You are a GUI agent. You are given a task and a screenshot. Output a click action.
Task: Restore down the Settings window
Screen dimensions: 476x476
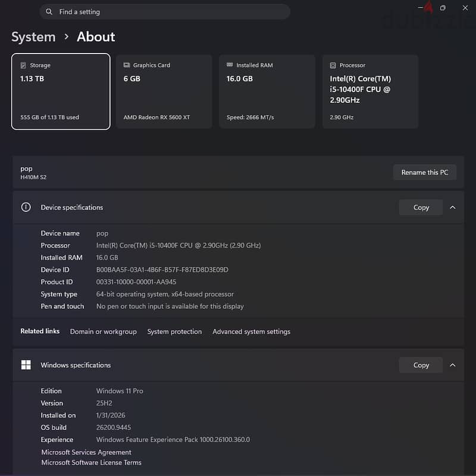(443, 8)
